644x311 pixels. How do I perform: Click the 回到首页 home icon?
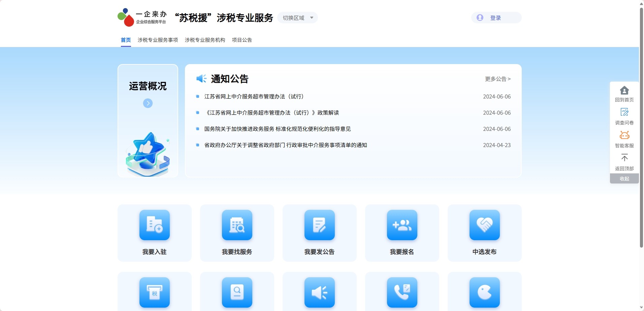(624, 90)
